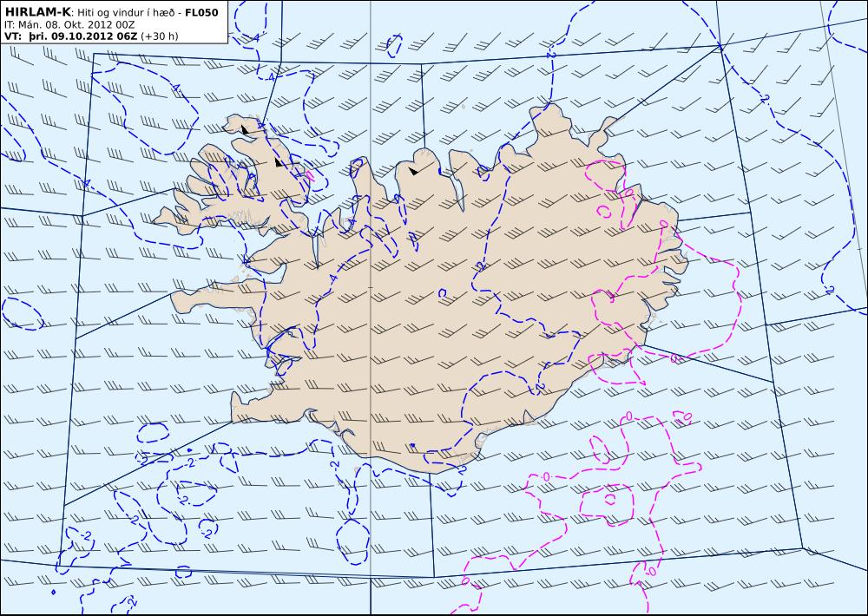This screenshot has width=868, height=616.
Task: Click the FL050 flight level label
Action: [201, 12]
